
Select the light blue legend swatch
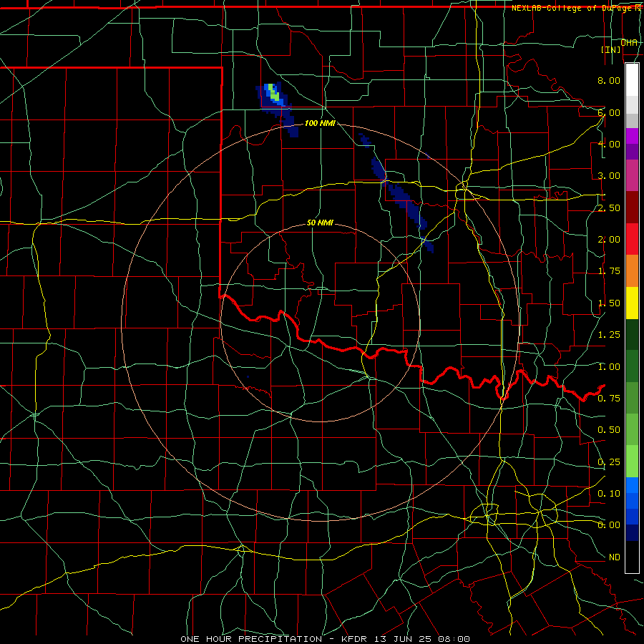coord(632,485)
